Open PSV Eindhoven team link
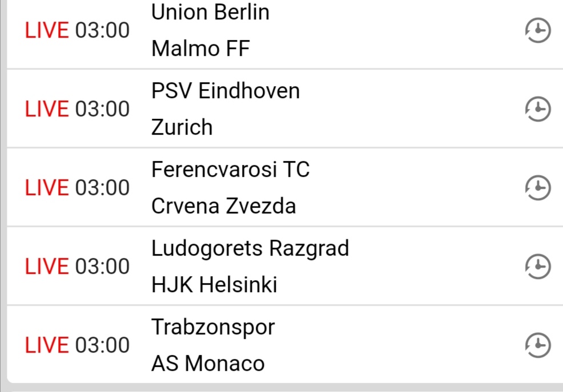Screen dimensions: 563x392 pos(226,91)
